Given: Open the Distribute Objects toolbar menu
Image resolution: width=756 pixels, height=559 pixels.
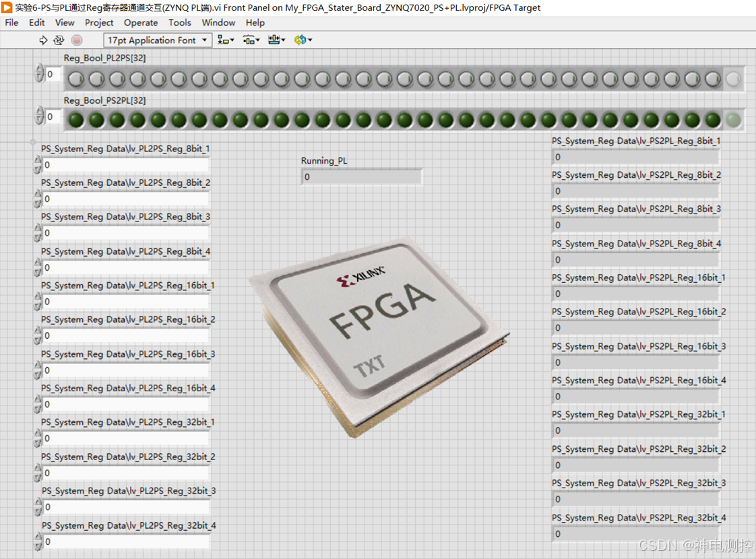Looking at the screenshot, I should [251, 40].
